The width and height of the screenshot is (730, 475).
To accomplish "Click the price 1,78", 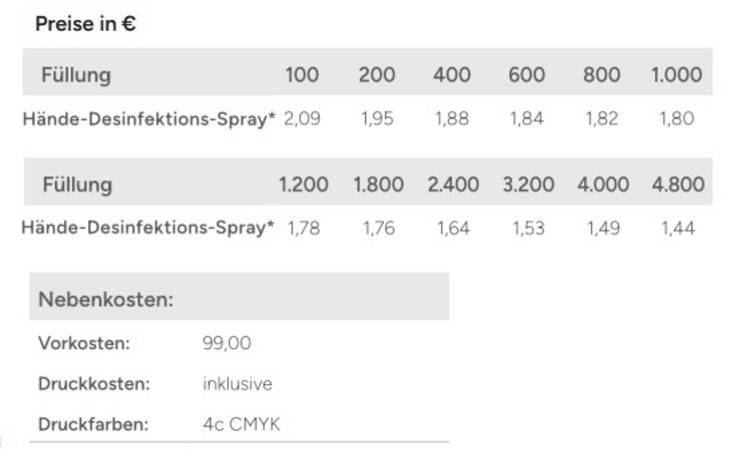I will pyautogui.click(x=302, y=229).
